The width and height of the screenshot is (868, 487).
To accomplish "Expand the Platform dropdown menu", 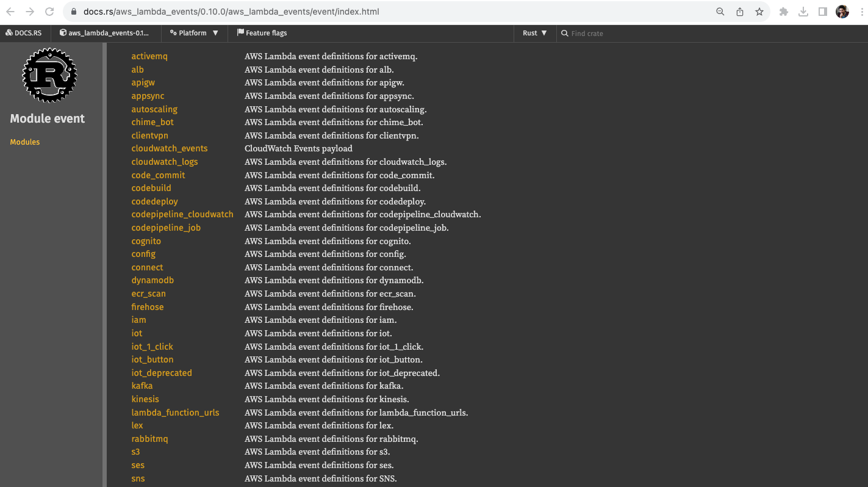I will pos(194,33).
